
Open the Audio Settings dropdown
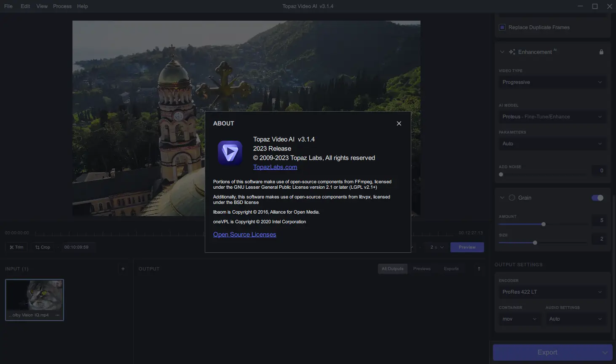(576, 319)
